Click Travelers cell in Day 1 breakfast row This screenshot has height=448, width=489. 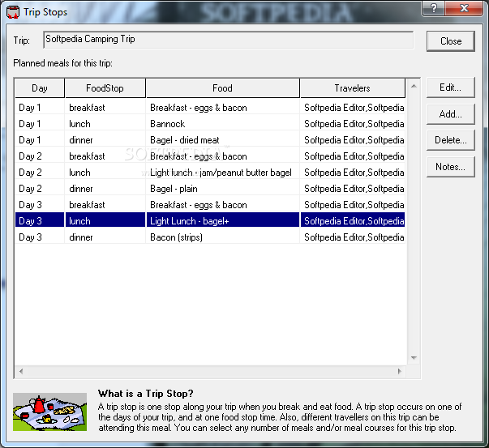click(x=353, y=108)
